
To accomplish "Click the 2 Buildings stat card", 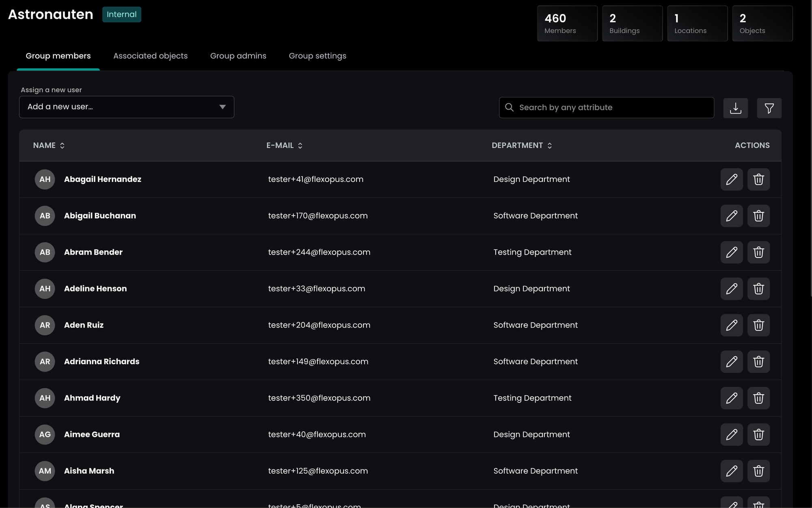I will 632,24.
